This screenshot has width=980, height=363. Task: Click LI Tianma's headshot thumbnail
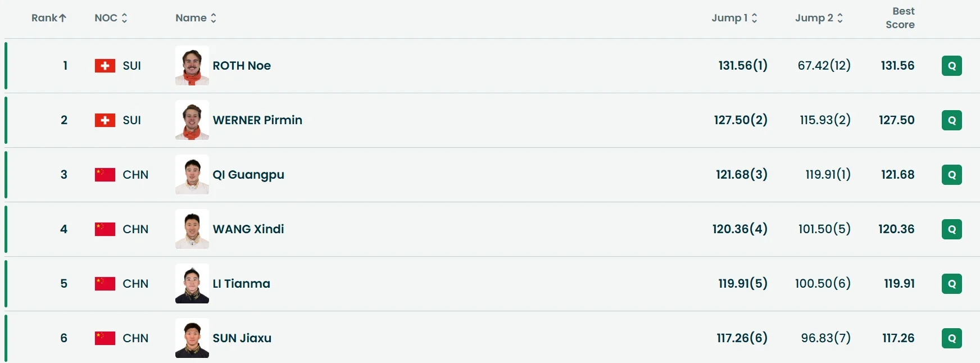pyautogui.click(x=192, y=284)
